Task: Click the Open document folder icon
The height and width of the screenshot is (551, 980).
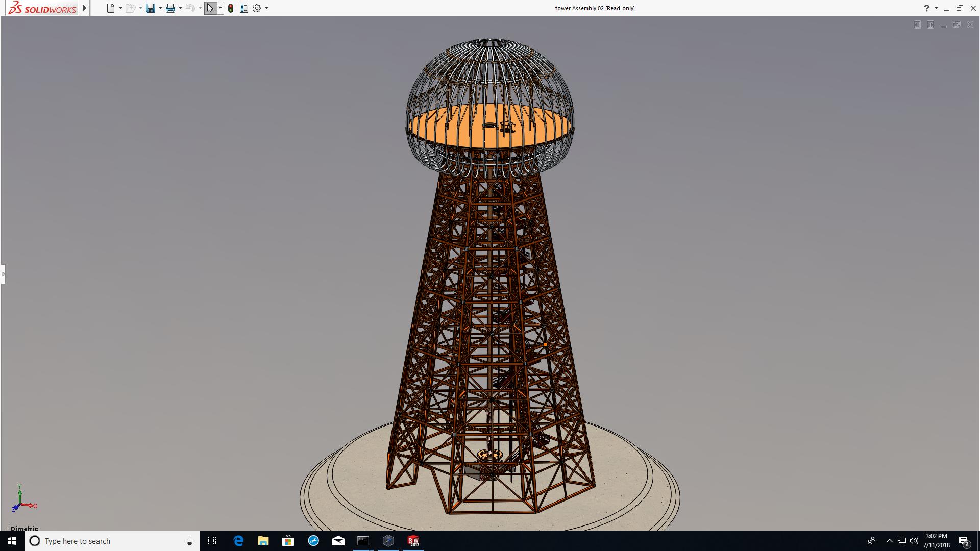Action: (130, 8)
